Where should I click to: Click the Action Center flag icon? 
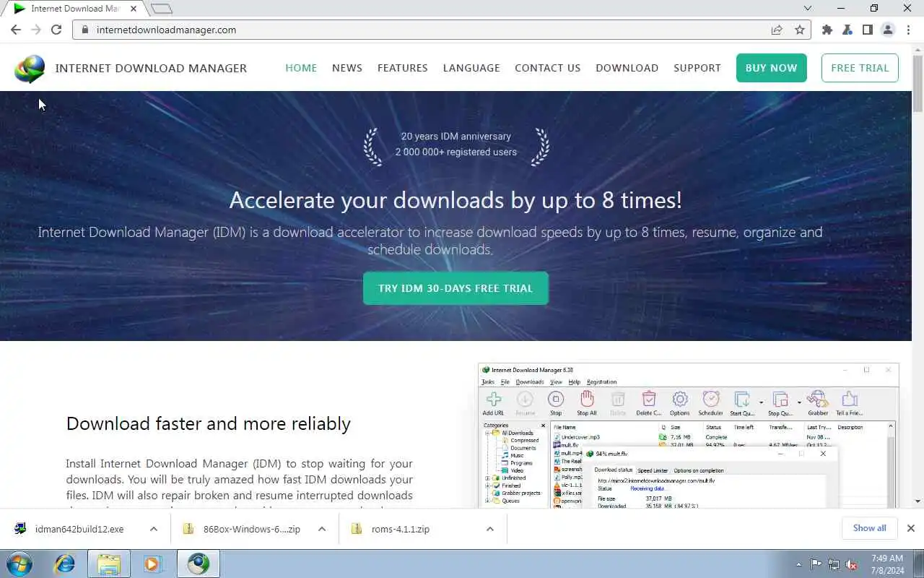(x=816, y=564)
